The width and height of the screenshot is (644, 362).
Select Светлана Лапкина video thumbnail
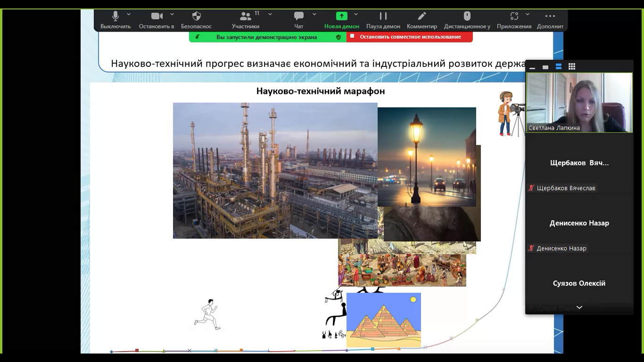point(579,103)
